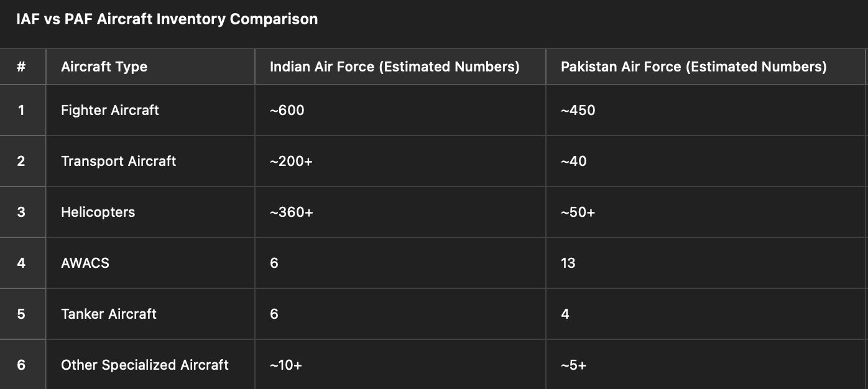868x389 pixels.
Task: Click the Aircraft Type column header
Action: click(150, 66)
